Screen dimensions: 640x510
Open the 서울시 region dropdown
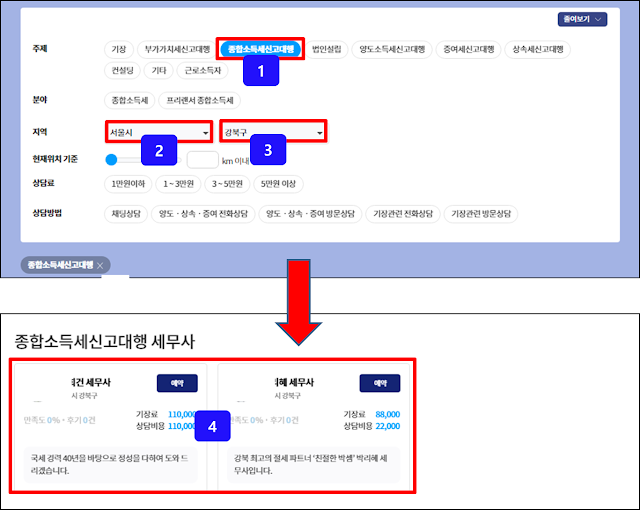pyautogui.click(x=159, y=132)
